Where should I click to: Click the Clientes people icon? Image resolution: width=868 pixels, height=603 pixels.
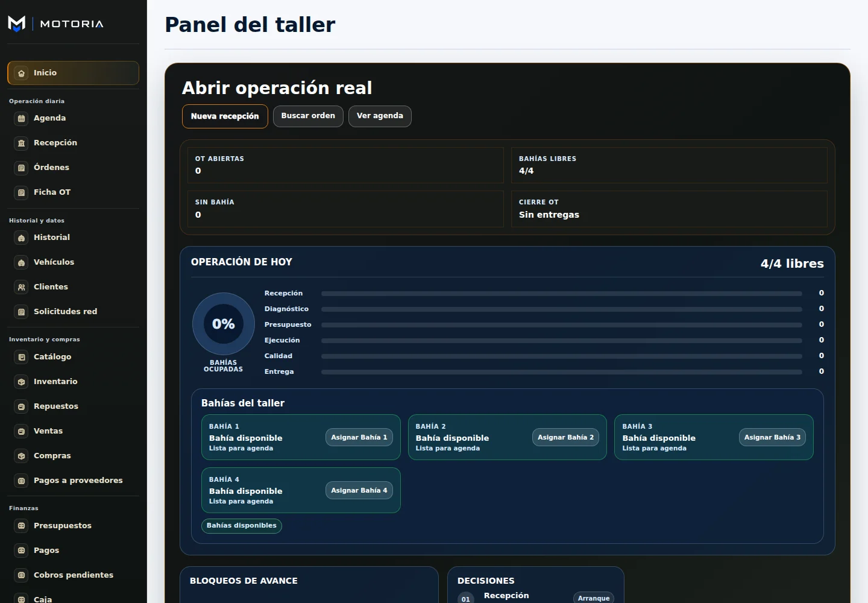(x=22, y=287)
